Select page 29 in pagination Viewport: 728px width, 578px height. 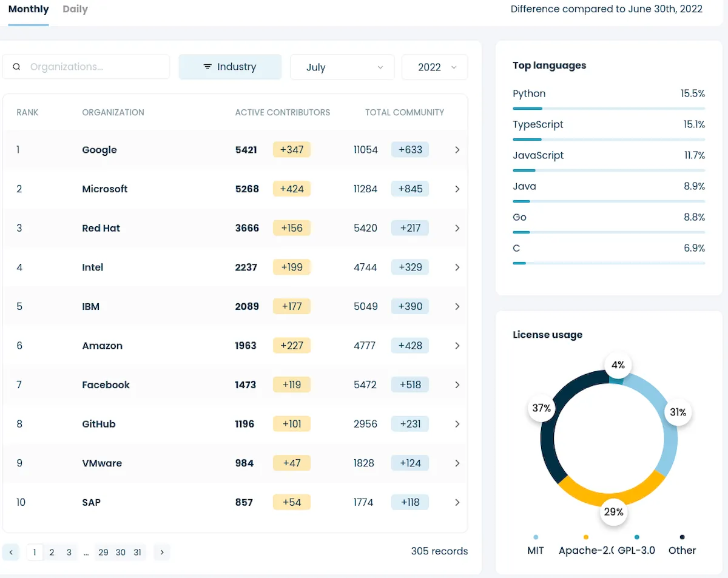[103, 552]
